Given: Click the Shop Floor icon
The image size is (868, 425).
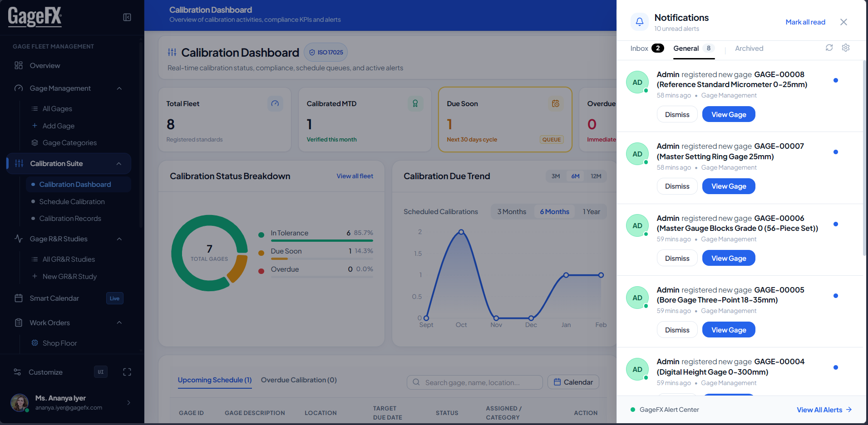Looking at the screenshot, I should pos(35,343).
